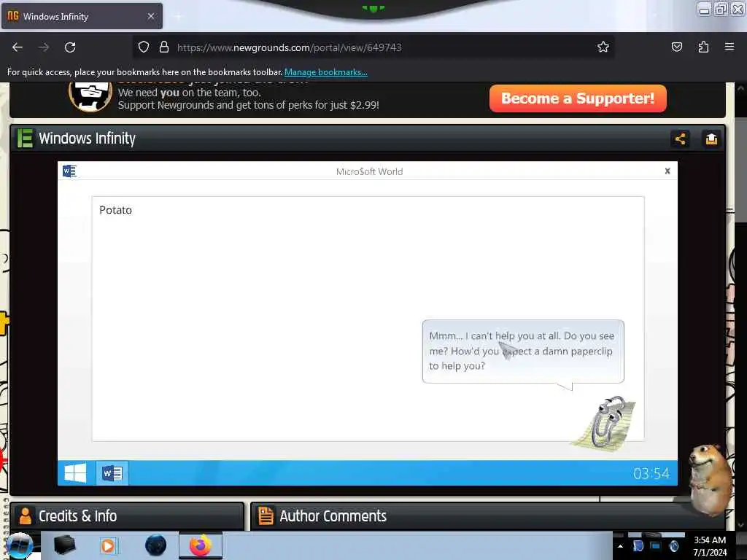
Task: Show hidden system tray icons
Action: tap(620, 546)
